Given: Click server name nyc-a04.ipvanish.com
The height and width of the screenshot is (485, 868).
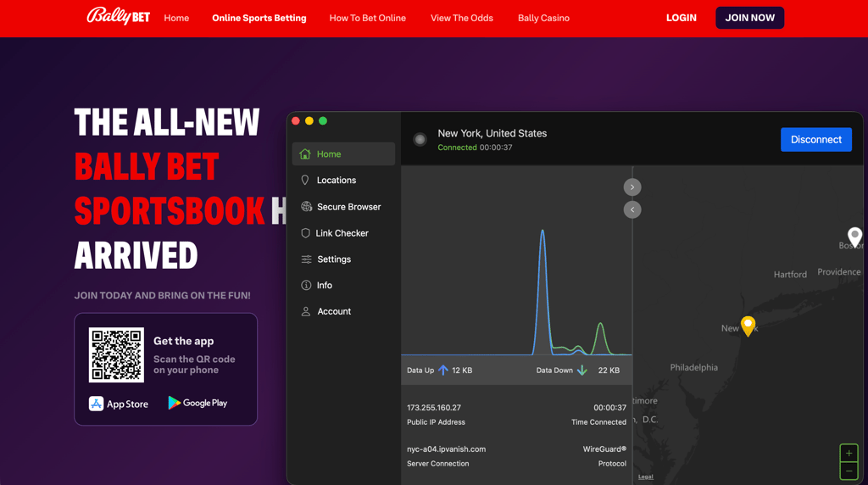Looking at the screenshot, I should [446, 449].
